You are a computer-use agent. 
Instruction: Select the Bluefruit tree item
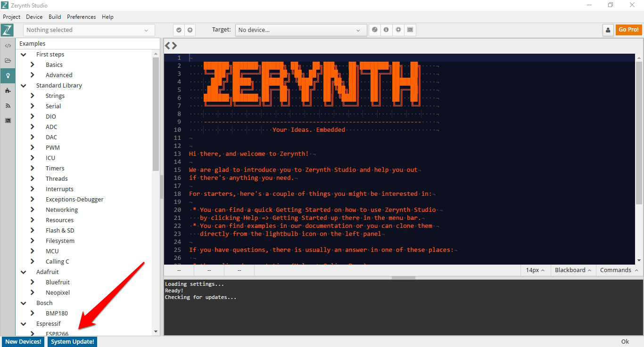(x=58, y=282)
